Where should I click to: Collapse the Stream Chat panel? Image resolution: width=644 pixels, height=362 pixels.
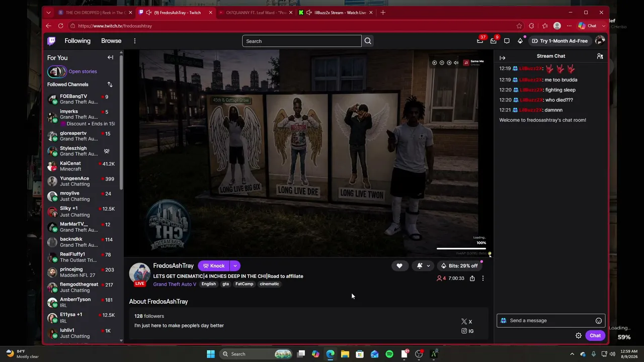[502, 58]
